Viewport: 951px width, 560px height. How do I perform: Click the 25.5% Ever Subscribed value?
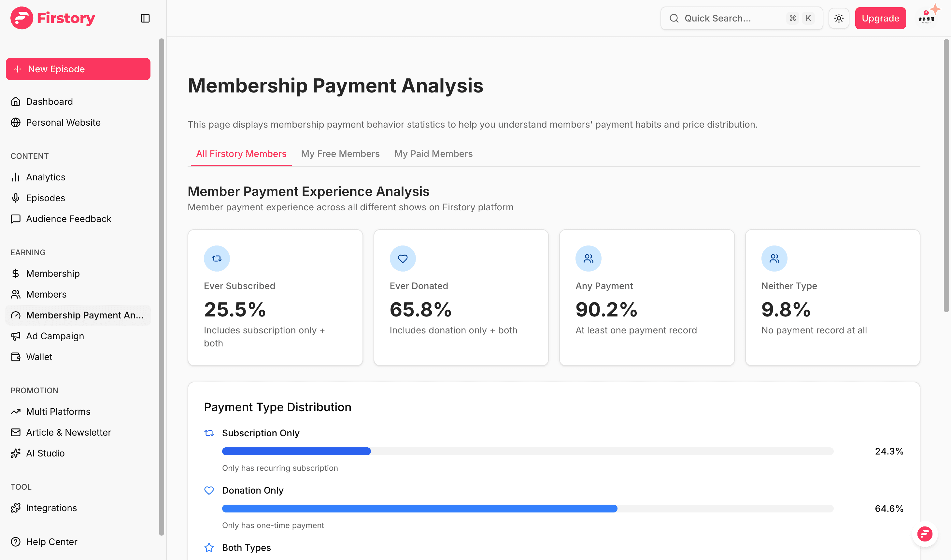(235, 309)
